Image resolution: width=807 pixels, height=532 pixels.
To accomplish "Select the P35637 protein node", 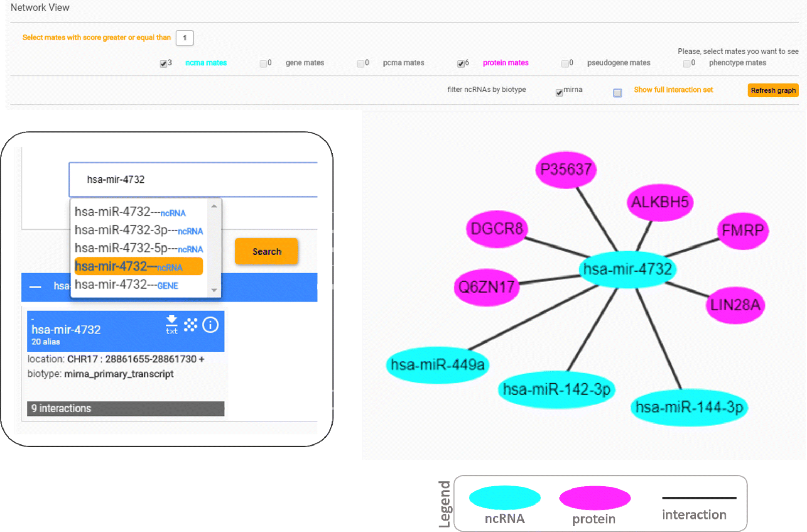I will coord(566,169).
